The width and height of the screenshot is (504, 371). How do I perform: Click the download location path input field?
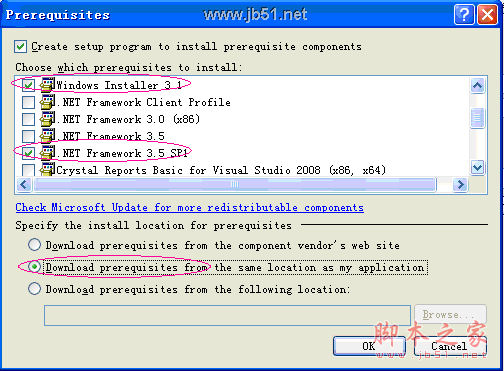pos(227,315)
